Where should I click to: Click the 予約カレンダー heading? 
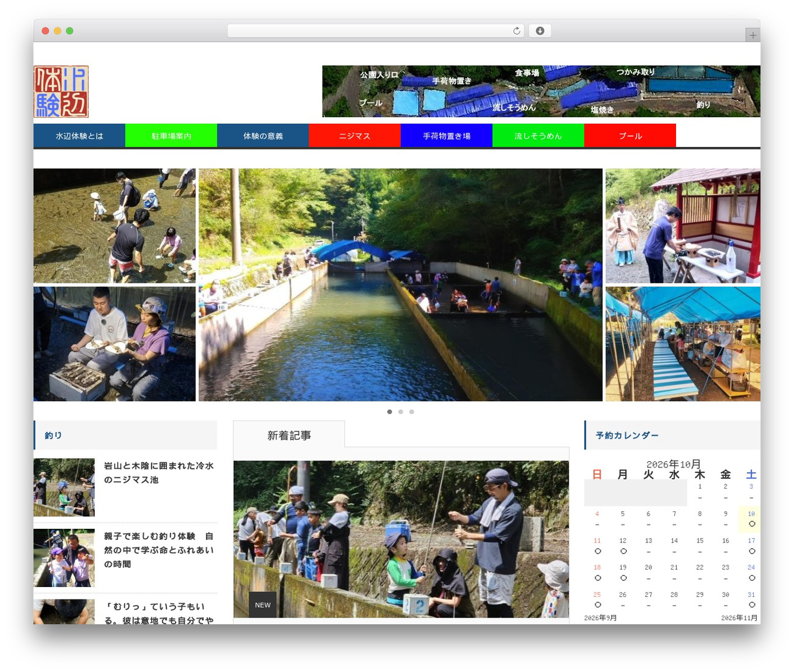pos(627,435)
